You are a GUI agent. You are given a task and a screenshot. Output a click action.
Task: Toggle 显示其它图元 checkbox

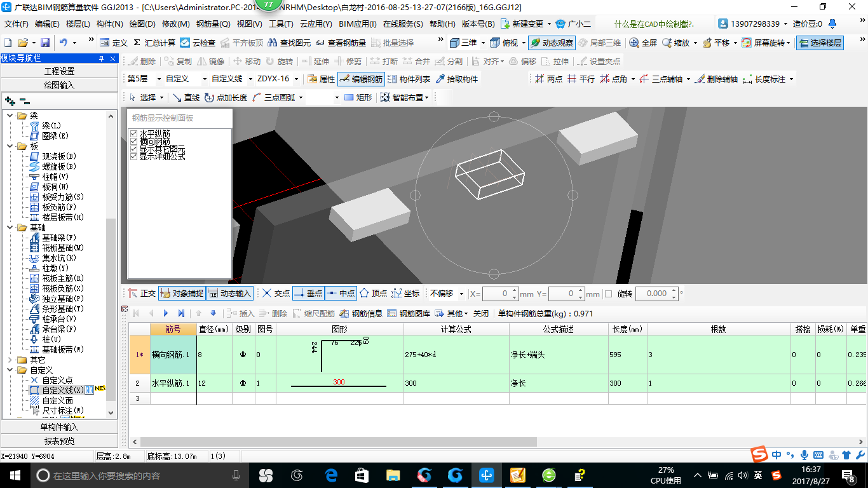[133, 149]
